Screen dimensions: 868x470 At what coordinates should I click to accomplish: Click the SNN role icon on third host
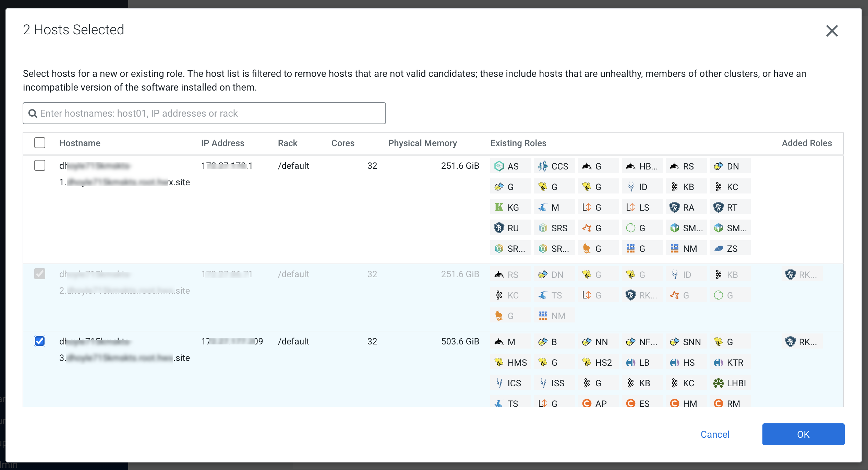pos(675,342)
